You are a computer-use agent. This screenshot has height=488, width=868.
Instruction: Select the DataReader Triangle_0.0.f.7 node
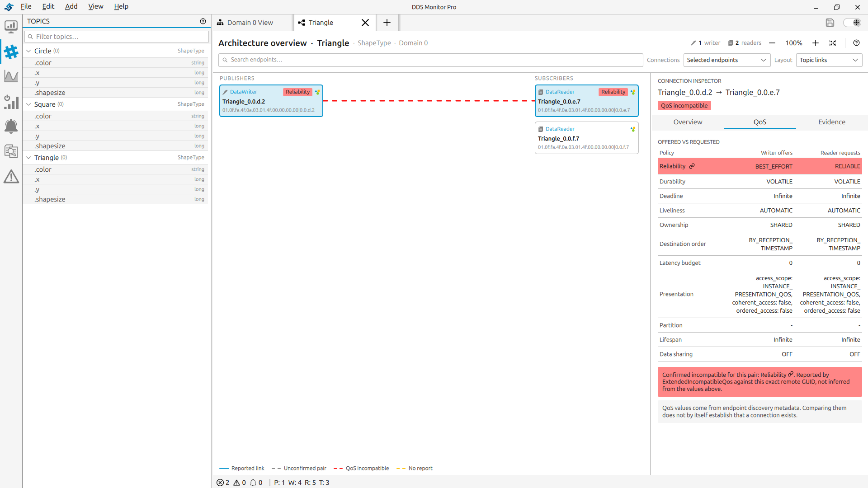tap(586, 138)
